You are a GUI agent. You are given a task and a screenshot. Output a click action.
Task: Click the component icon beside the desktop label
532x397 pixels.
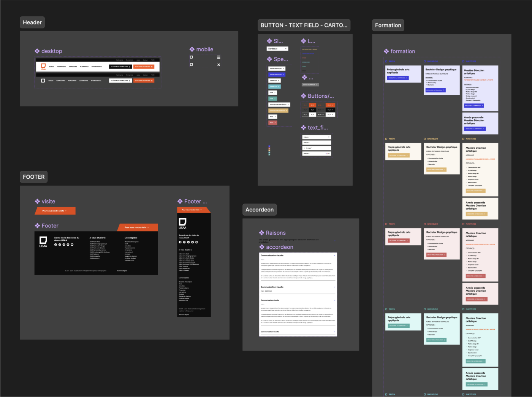(37, 51)
